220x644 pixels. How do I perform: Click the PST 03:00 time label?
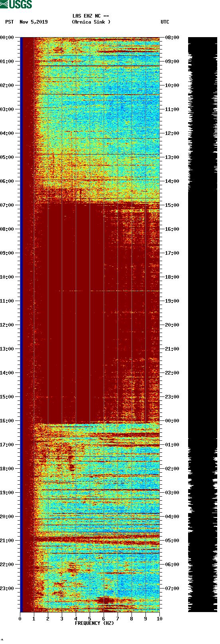pos(7,109)
